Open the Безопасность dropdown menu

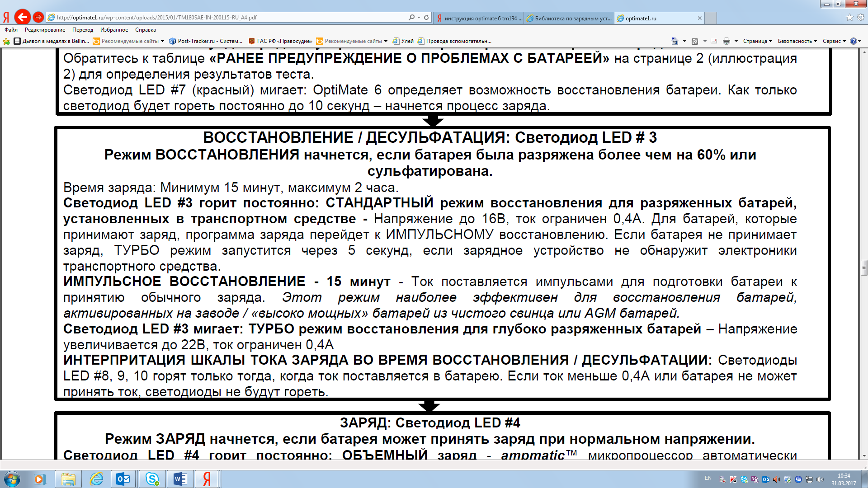(797, 41)
